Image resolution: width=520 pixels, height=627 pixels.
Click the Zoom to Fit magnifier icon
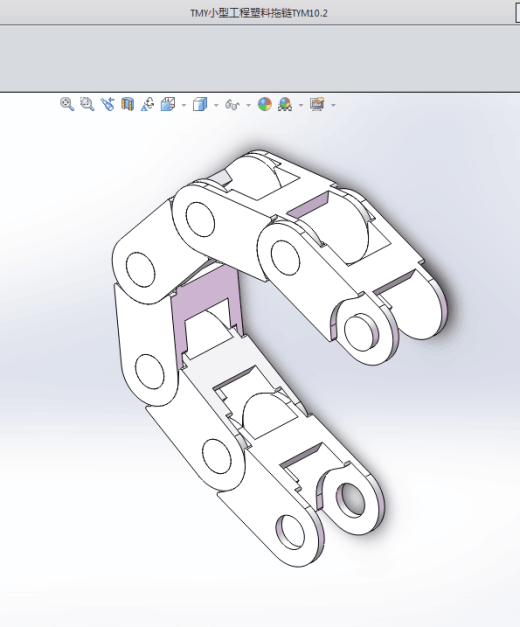[x=67, y=104]
